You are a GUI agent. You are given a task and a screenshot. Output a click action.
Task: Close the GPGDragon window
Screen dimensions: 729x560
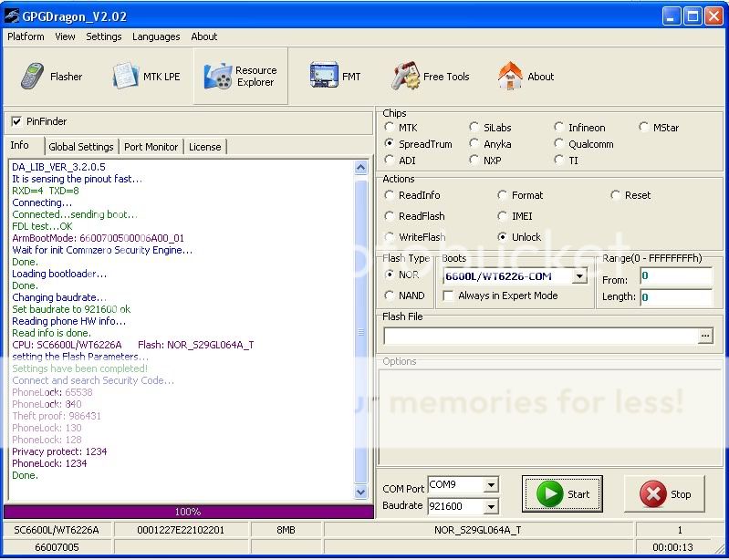[x=713, y=17]
